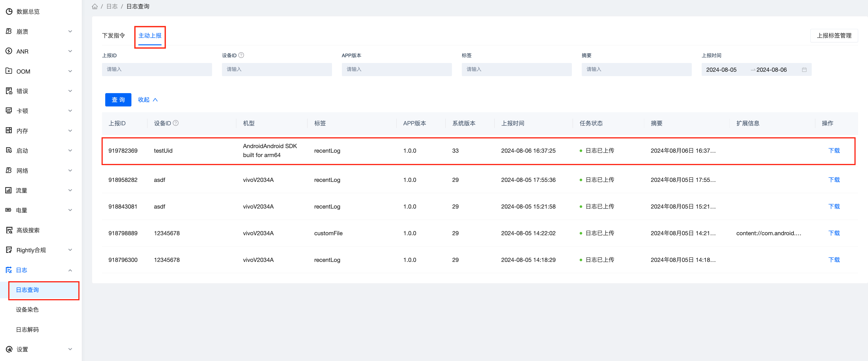The image size is (868, 361).
Task: Click the 查询 button
Action: 118,100
